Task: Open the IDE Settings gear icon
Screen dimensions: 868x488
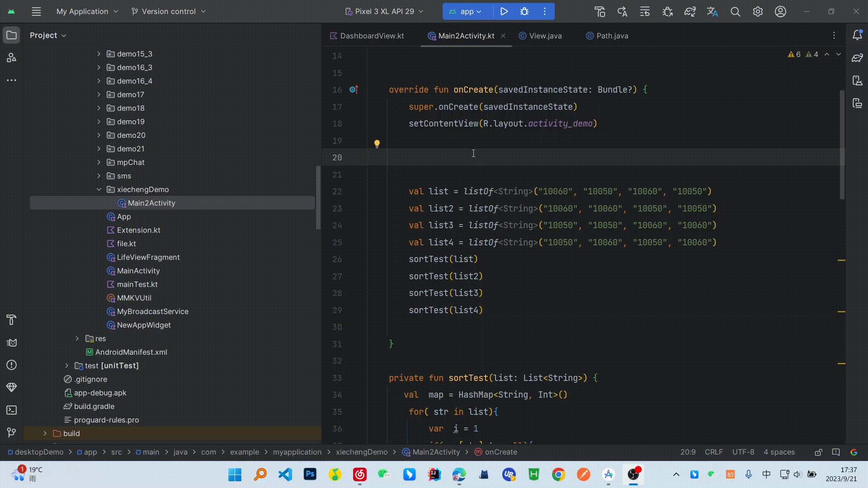Action: click(x=758, y=12)
